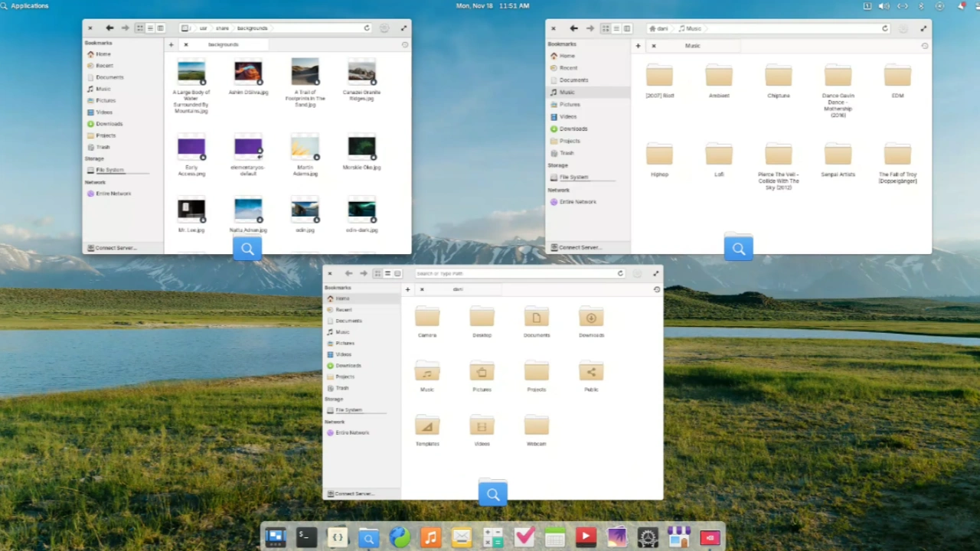This screenshot has width=980, height=551.
Task: Open the Trash from the bottom window sidebar
Action: [x=341, y=388]
